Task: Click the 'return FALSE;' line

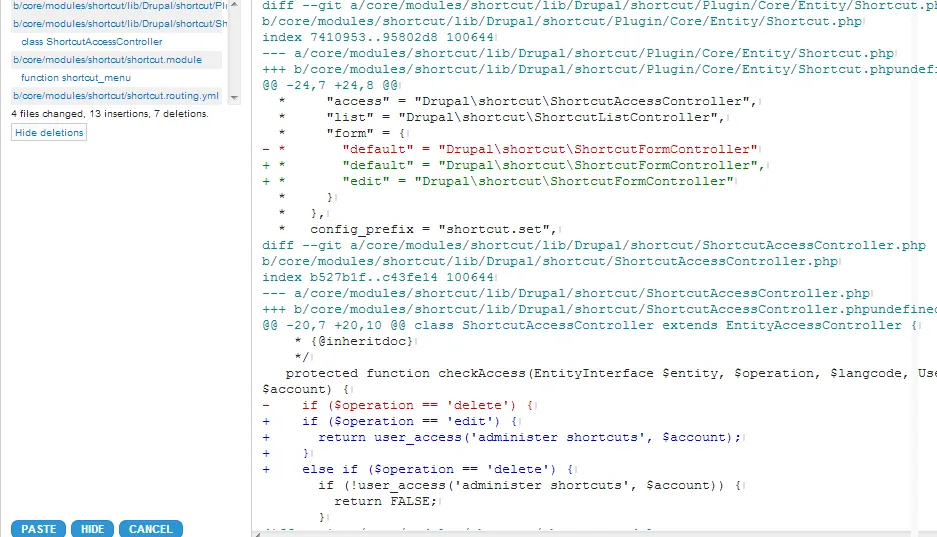Action: pyautogui.click(x=385, y=501)
